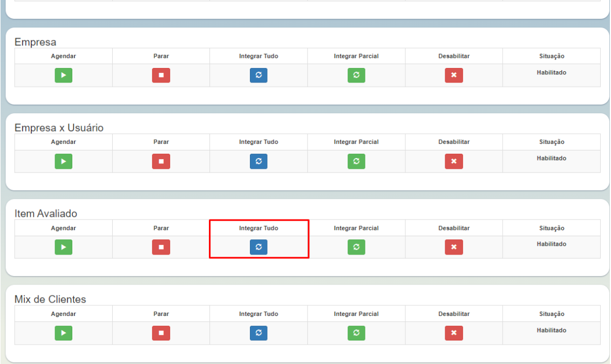The width and height of the screenshot is (611, 364).
Task: Click Integrar Tudo header in Mix de Clientes table
Action: click(x=259, y=314)
